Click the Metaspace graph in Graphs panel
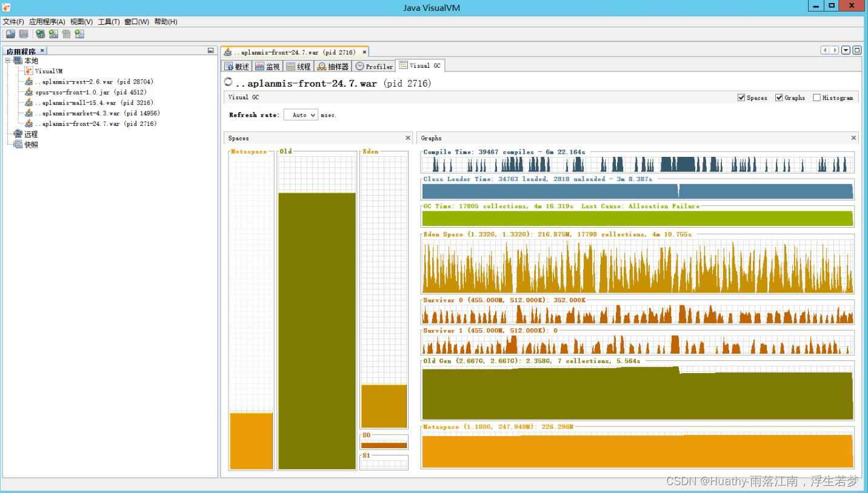 coord(638,451)
